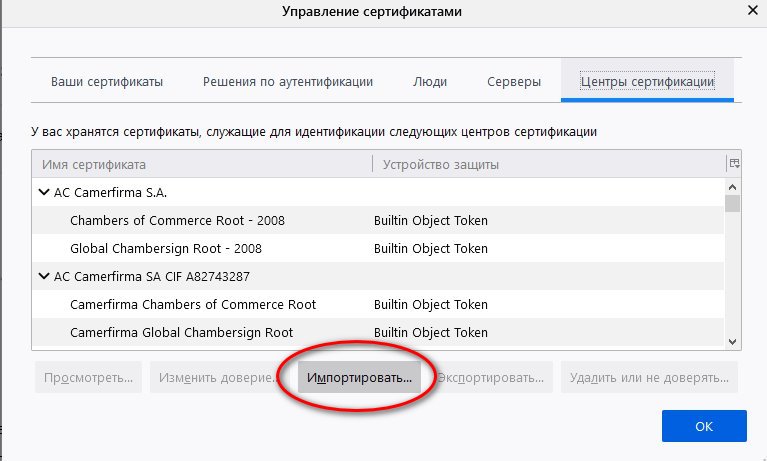Select the Центры сертификации tab
This screenshot has height=461, width=767.
pyautogui.click(x=648, y=82)
